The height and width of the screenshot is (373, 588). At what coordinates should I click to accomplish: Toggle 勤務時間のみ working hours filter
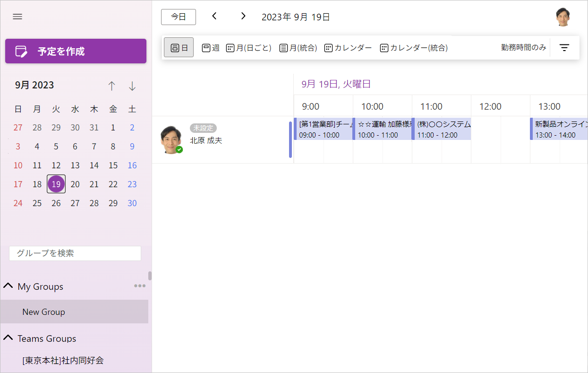click(523, 47)
